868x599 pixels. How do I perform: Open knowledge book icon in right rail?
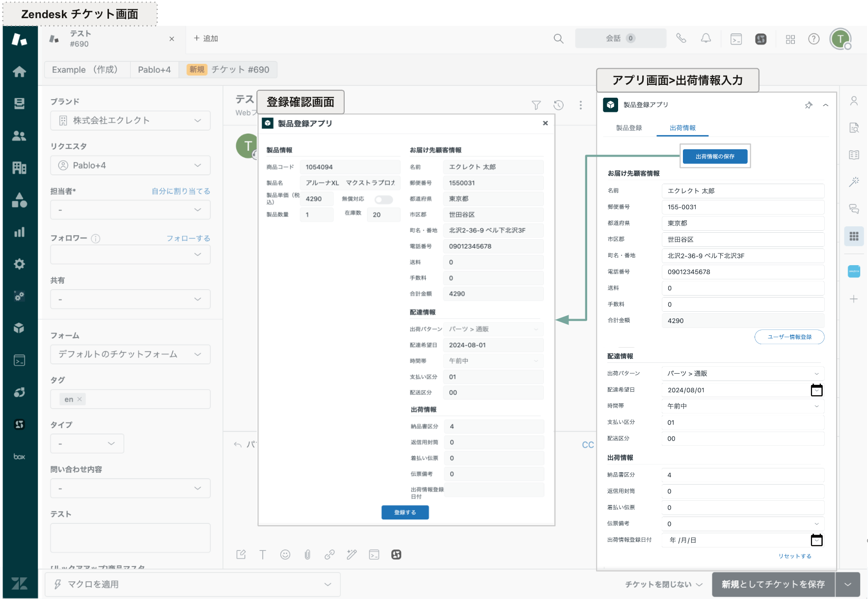point(854,155)
